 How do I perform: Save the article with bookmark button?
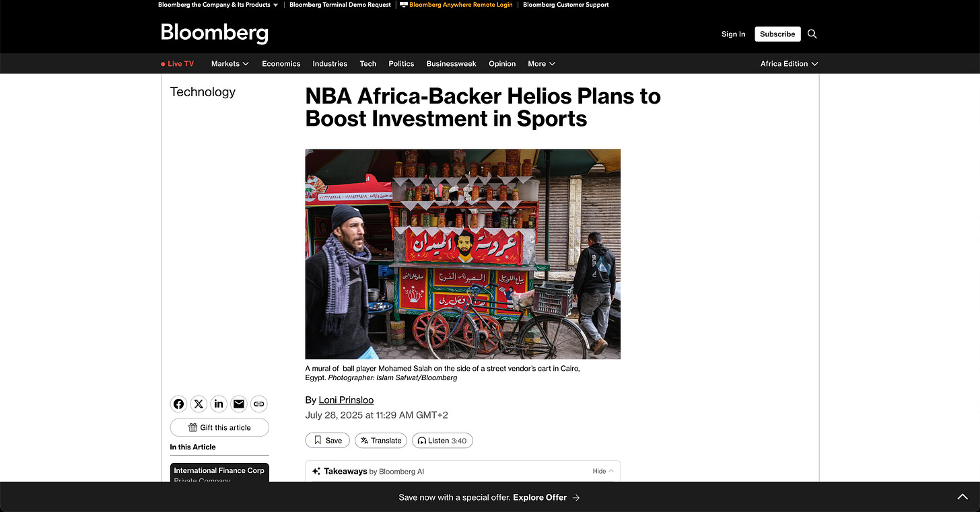click(327, 441)
